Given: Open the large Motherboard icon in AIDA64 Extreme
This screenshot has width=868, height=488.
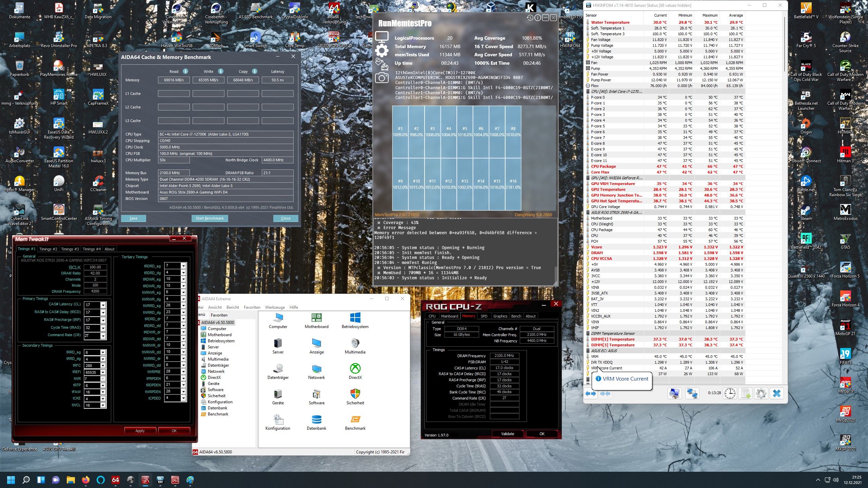Looking at the screenshot, I should tap(316, 321).
